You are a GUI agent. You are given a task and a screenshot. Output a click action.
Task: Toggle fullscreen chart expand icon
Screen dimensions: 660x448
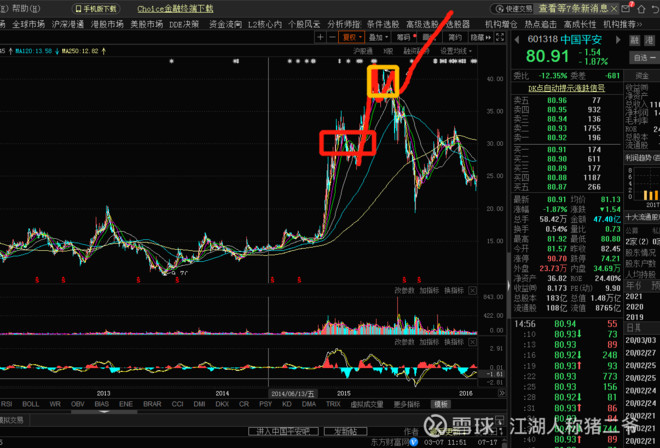tap(500, 37)
